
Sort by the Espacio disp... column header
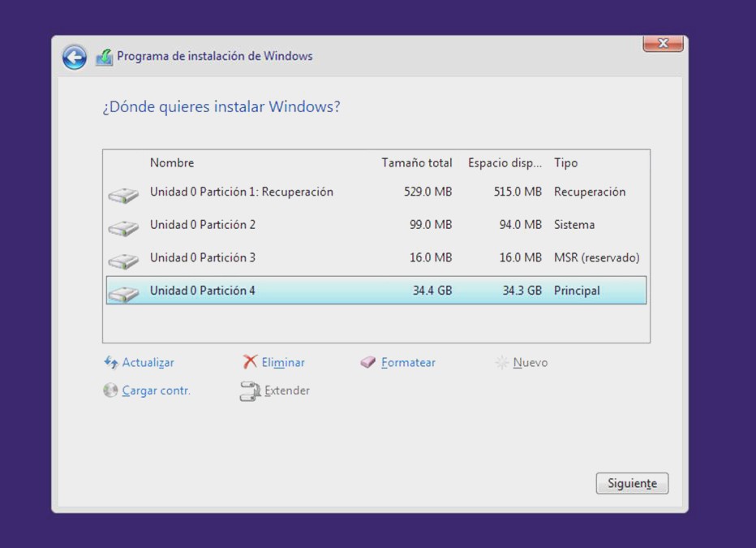pyautogui.click(x=505, y=163)
